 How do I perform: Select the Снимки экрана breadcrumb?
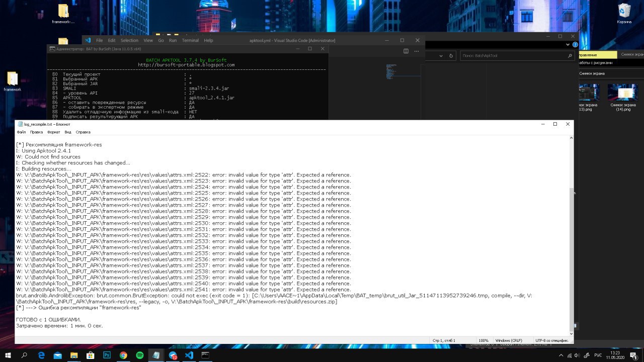pos(592,73)
